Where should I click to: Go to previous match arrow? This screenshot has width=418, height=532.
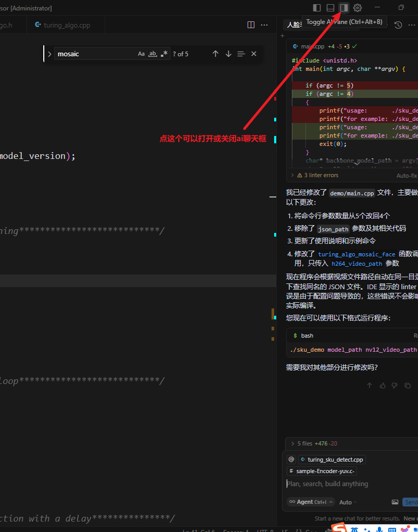(x=215, y=54)
